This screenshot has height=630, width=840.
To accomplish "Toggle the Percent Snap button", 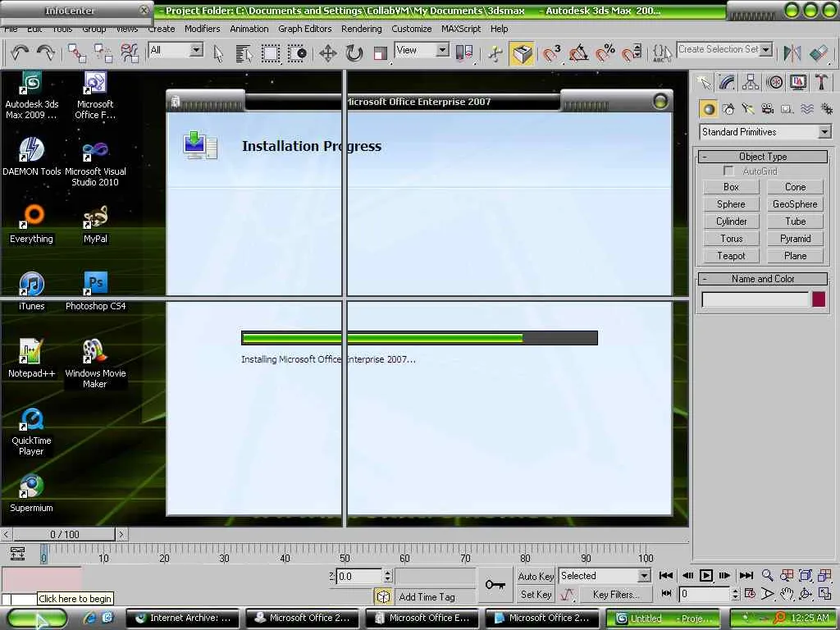I will pyautogui.click(x=605, y=53).
